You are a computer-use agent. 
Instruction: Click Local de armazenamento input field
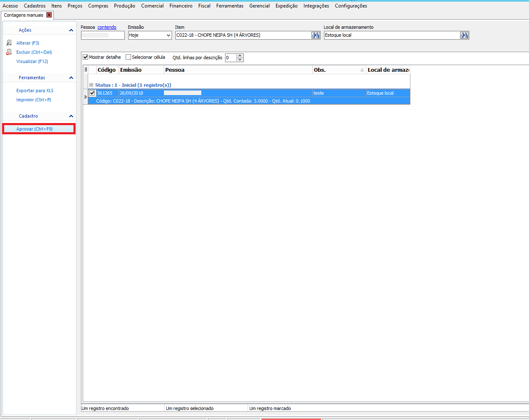point(392,35)
